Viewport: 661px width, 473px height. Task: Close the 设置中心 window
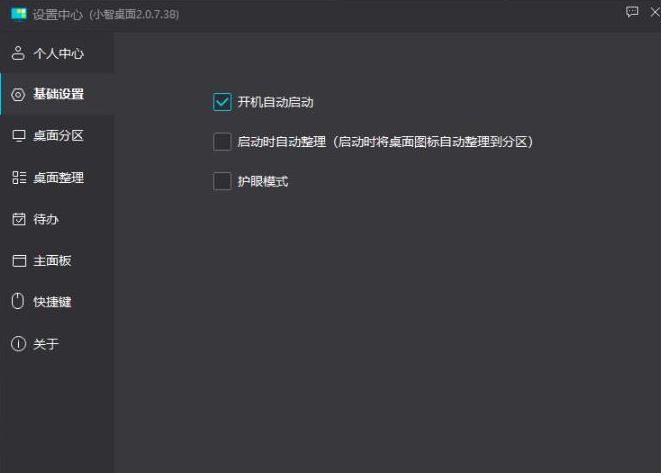[x=655, y=12]
